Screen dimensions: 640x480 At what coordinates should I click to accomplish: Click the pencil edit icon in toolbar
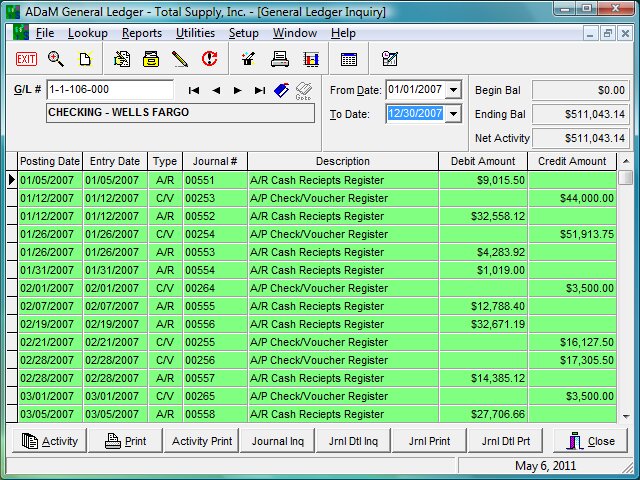(180, 59)
